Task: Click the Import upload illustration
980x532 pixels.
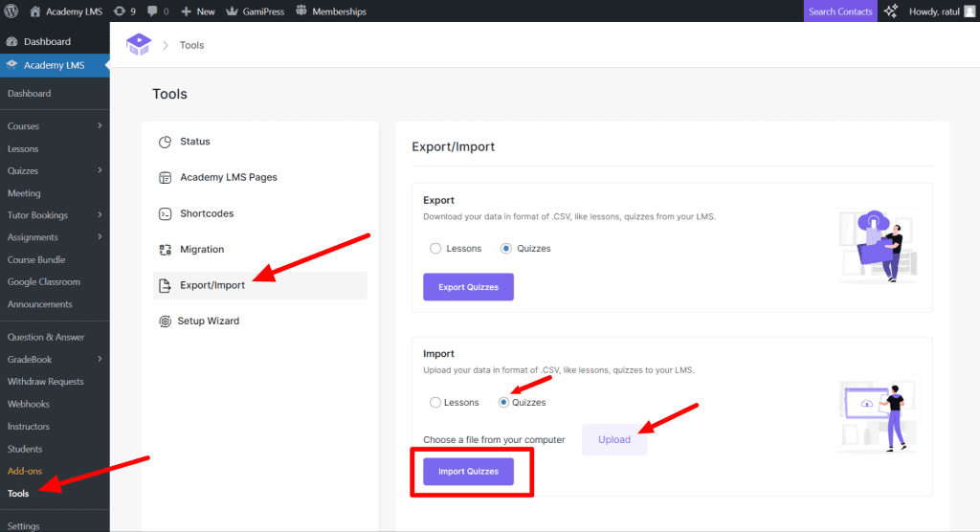Action: click(879, 414)
